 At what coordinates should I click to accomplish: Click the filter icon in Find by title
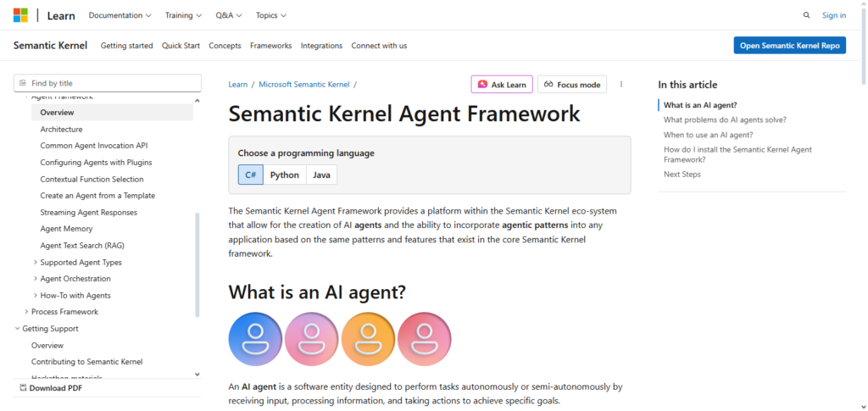pyautogui.click(x=22, y=83)
